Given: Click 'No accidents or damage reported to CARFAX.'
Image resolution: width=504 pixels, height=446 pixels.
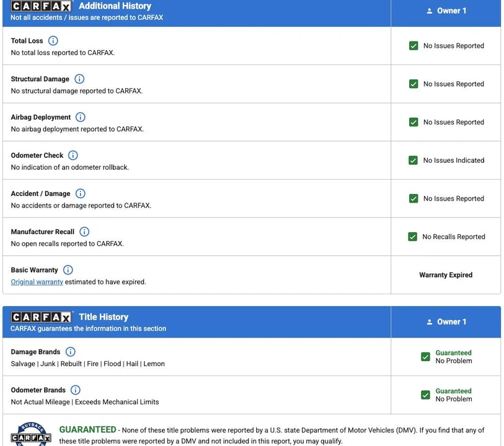Looking at the screenshot, I should click(x=81, y=206).
